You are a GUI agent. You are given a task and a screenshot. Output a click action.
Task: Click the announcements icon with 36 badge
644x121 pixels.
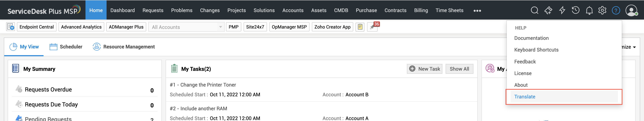(372, 27)
